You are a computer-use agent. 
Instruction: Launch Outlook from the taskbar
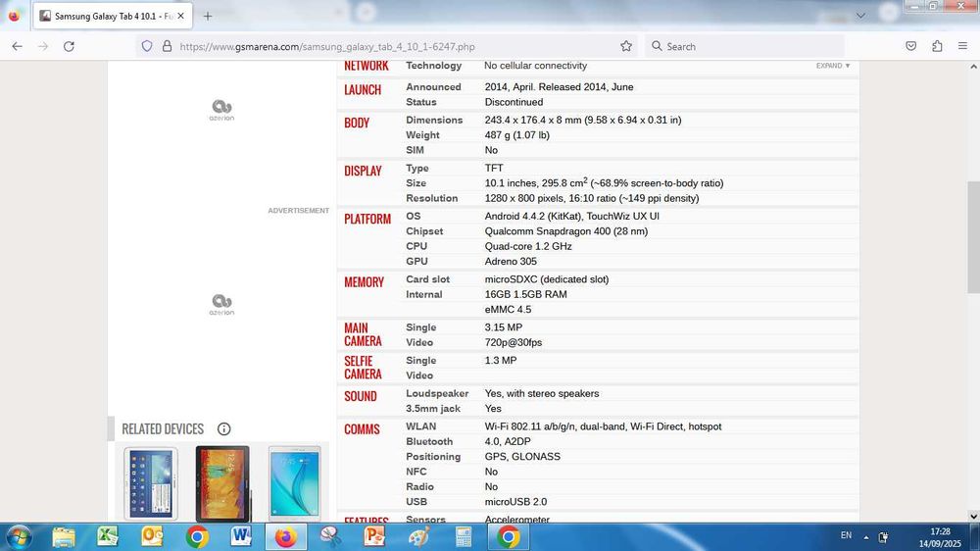(x=153, y=536)
